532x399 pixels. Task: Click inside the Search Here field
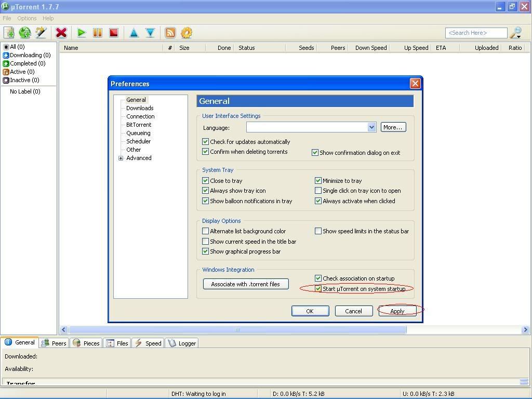pos(476,33)
